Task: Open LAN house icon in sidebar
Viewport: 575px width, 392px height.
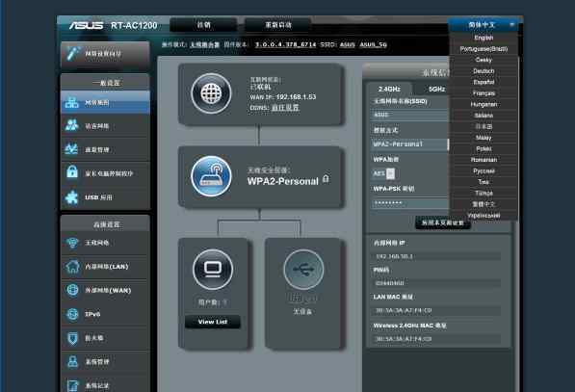Action: 72,267
